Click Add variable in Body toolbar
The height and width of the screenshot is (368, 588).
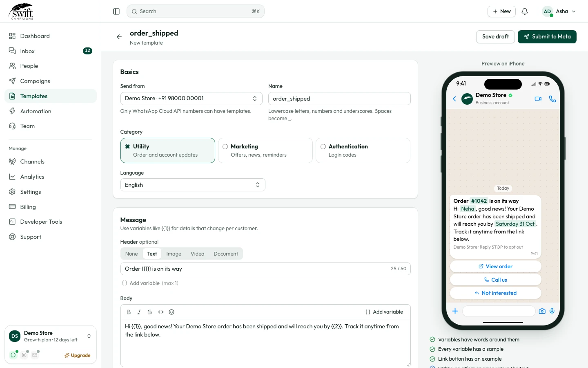(384, 312)
